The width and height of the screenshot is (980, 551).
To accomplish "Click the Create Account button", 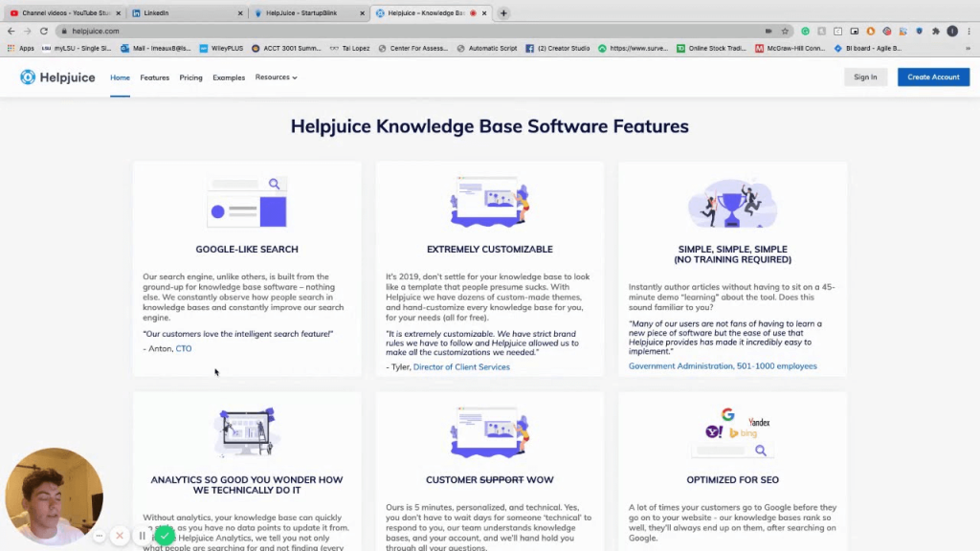I will pyautogui.click(x=933, y=77).
